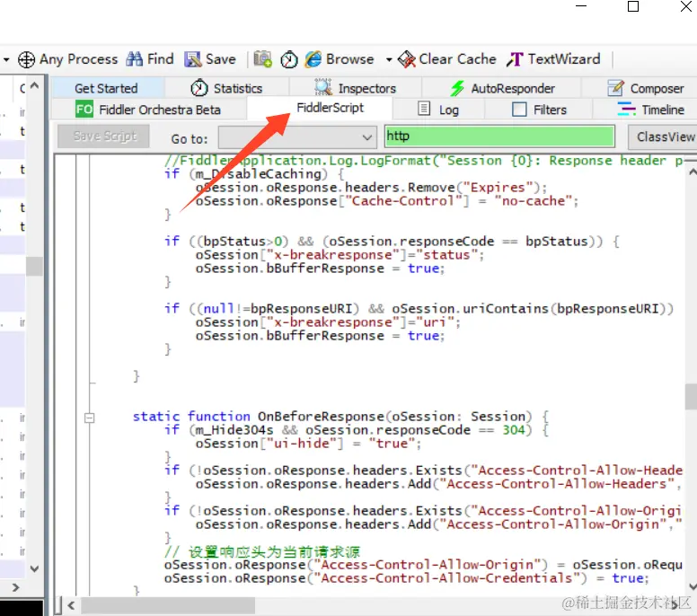Image resolution: width=697 pixels, height=616 pixels.
Task: Click the script editor horizontal scrollbar thumb
Action: [x=168, y=605]
